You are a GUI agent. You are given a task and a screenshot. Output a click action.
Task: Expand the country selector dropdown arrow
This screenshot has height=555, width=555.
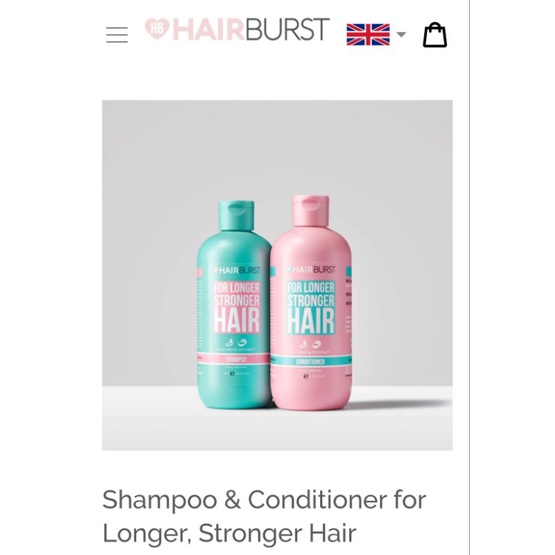tap(401, 34)
